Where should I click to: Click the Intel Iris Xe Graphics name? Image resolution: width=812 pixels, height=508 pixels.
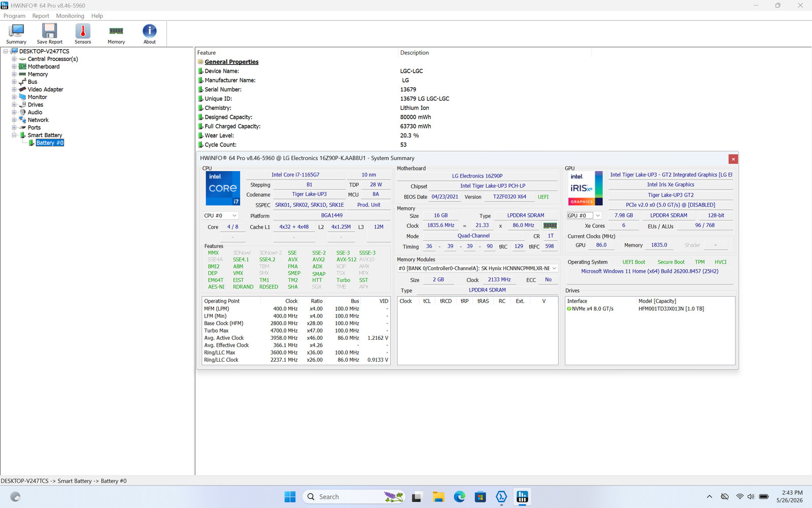pyautogui.click(x=670, y=185)
